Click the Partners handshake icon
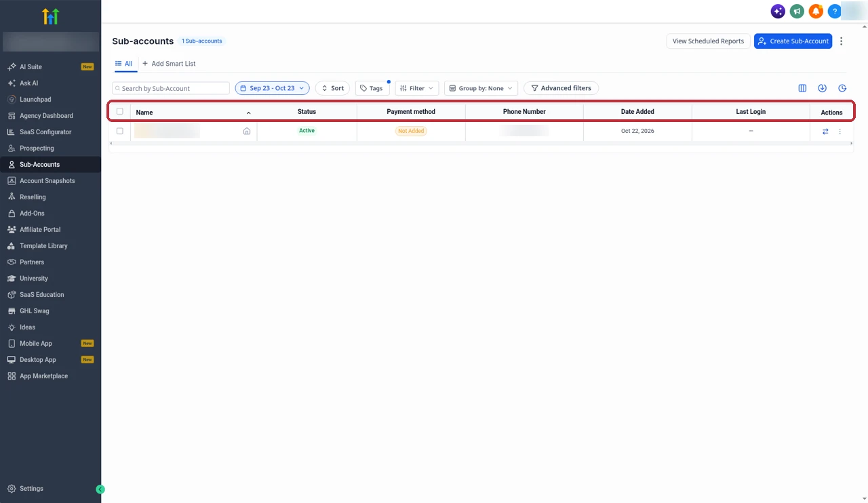The height and width of the screenshot is (503, 868). point(12,262)
